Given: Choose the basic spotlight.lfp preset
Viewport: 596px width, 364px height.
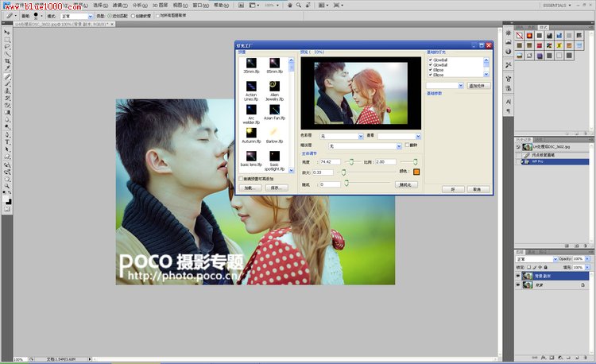Looking at the screenshot, I should pyautogui.click(x=274, y=161).
